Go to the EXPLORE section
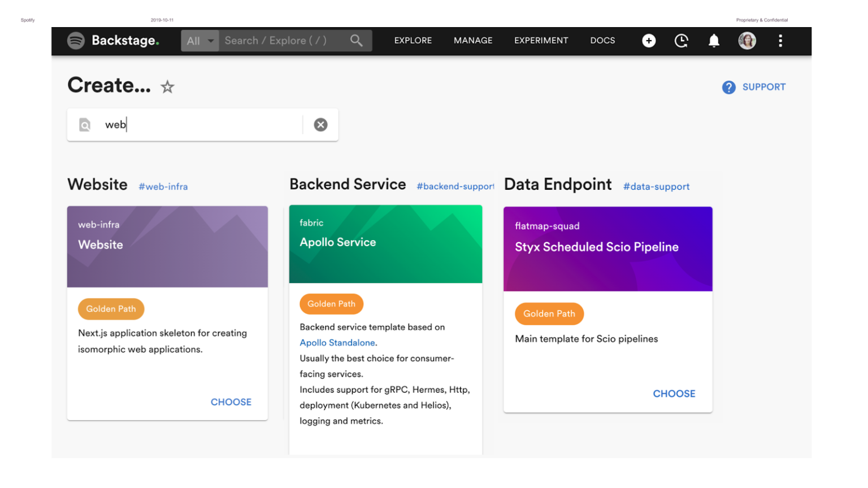The height and width of the screenshot is (488, 868). (x=413, y=40)
